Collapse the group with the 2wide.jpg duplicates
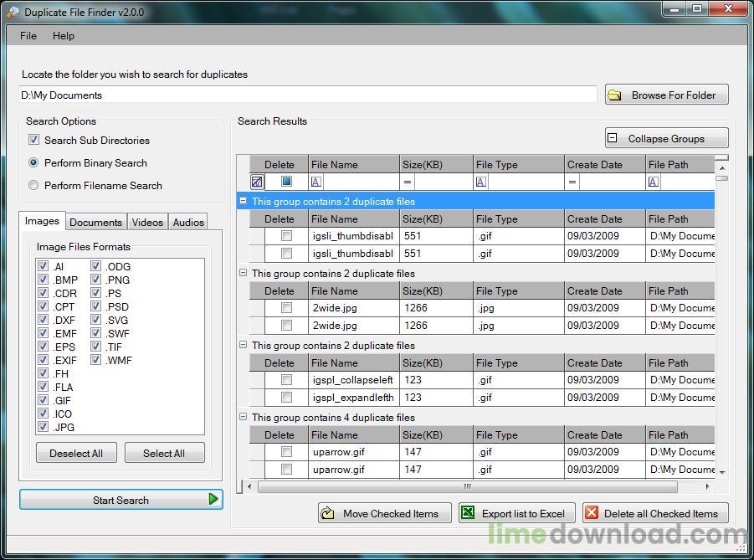 tap(242, 273)
